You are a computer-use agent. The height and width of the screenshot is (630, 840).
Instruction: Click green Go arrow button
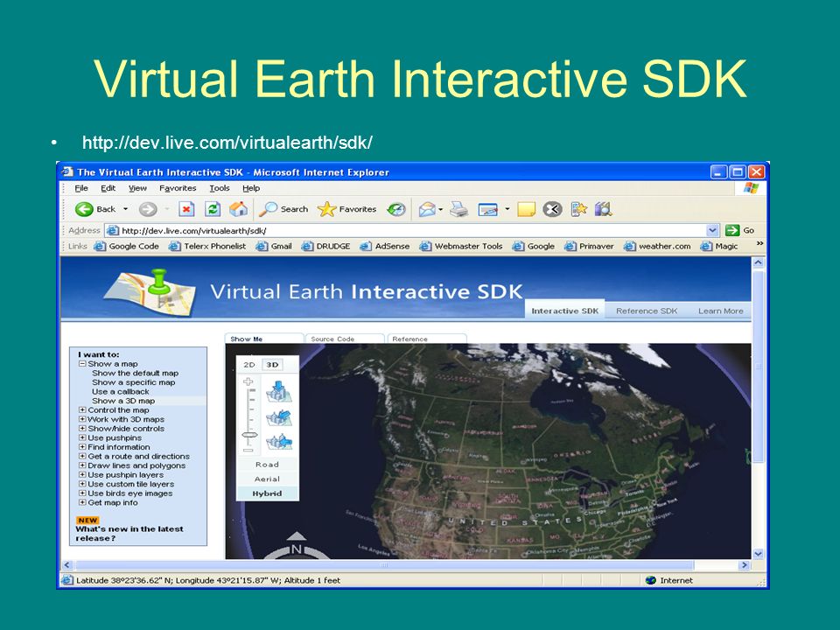pos(732,230)
